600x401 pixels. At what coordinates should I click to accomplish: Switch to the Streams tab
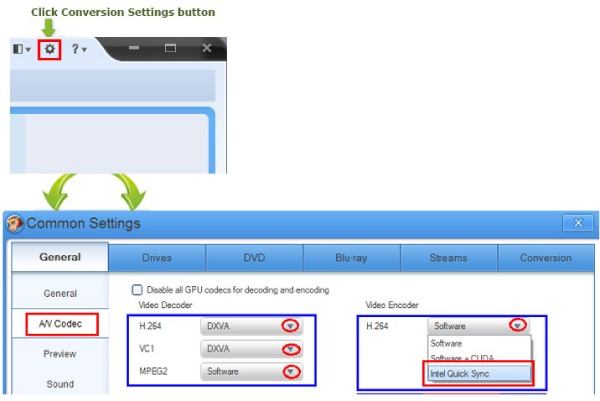[448, 258]
